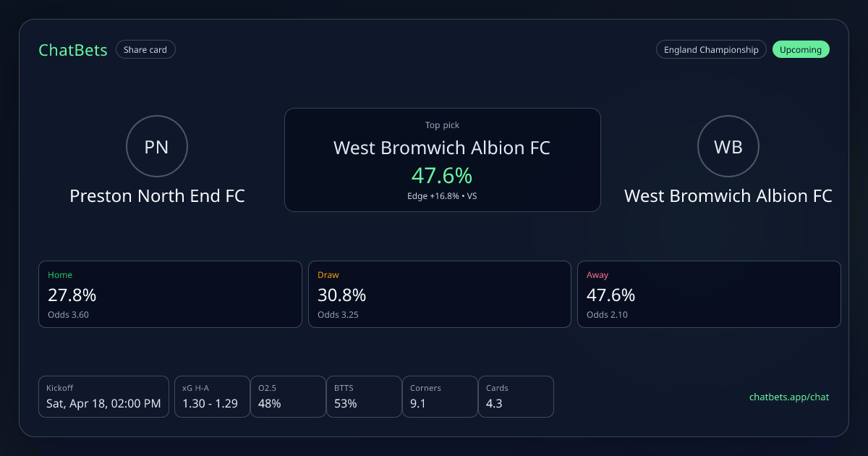868x456 pixels.
Task: Click the WB team badge circle
Action: click(x=728, y=147)
